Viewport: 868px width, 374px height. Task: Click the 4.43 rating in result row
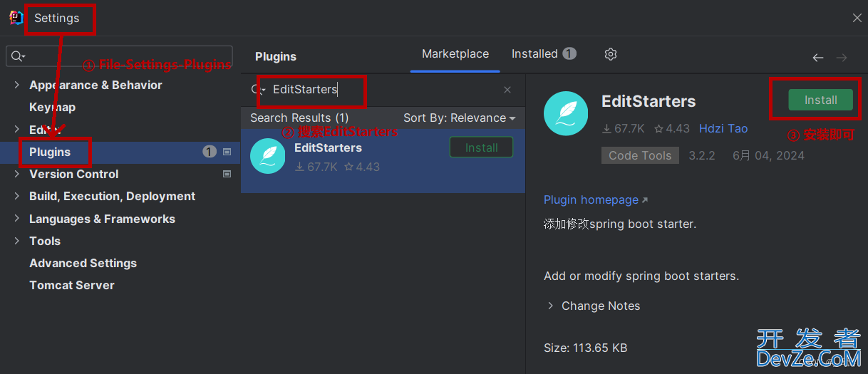point(362,167)
